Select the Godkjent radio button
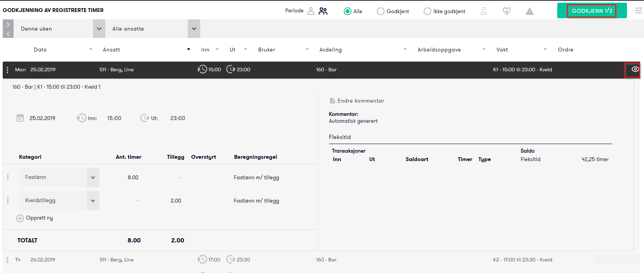The width and height of the screenshot is (644, 273). (x=381, y=11)
